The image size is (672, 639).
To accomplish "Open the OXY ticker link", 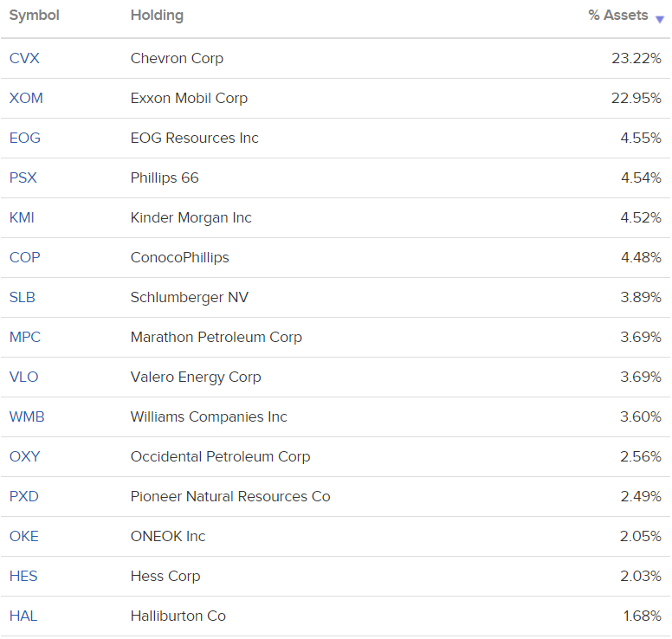I will click(x=25, y=457).
